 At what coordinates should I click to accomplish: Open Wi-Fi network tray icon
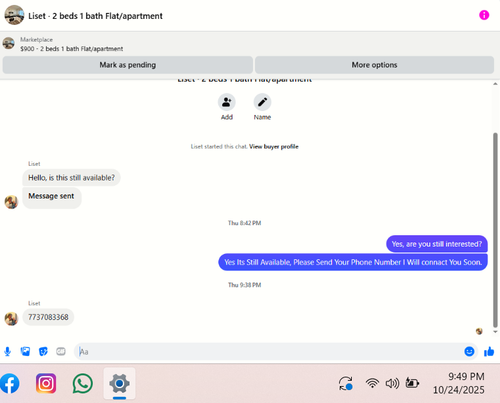coord(372,383)
